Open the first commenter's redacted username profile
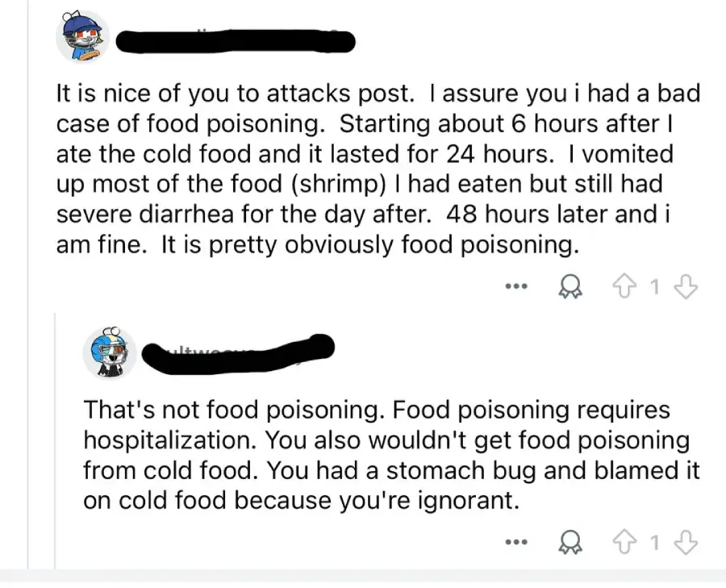Viewport: 726px width, 588px height. pyautogui.click(x=234, y=40)
